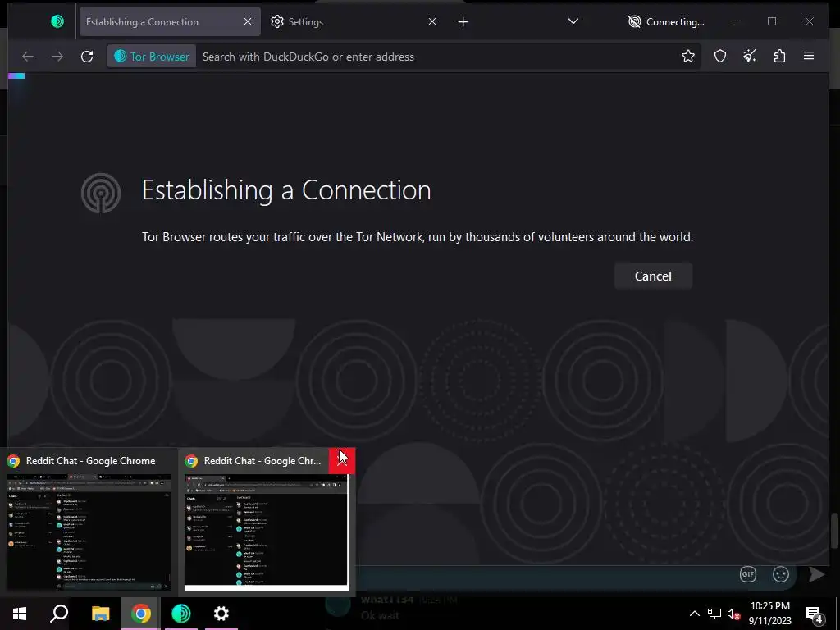Open Windows Settings gear in taskbar
Image resolution: width=840 pixels, height=630 pixels.
pyautogui.click(x=221, y=614)
